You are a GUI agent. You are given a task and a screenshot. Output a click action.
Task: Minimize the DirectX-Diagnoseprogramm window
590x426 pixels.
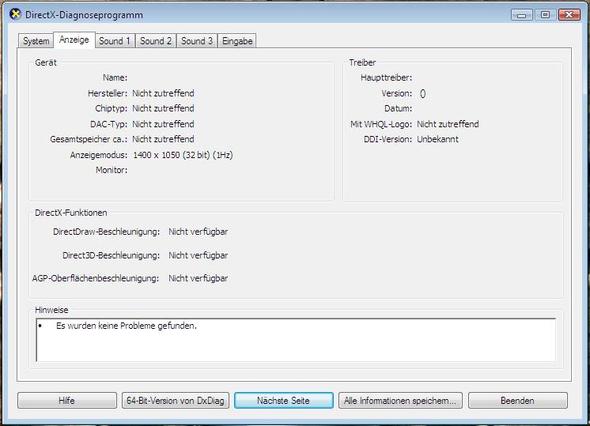(x=522, y=15)
